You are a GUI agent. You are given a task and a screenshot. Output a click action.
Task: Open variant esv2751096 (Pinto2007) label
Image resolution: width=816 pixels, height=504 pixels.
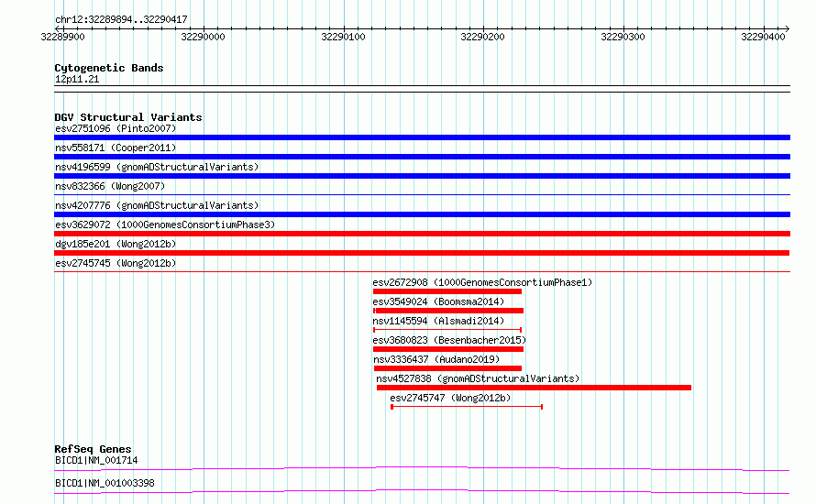tap(116, 128)
